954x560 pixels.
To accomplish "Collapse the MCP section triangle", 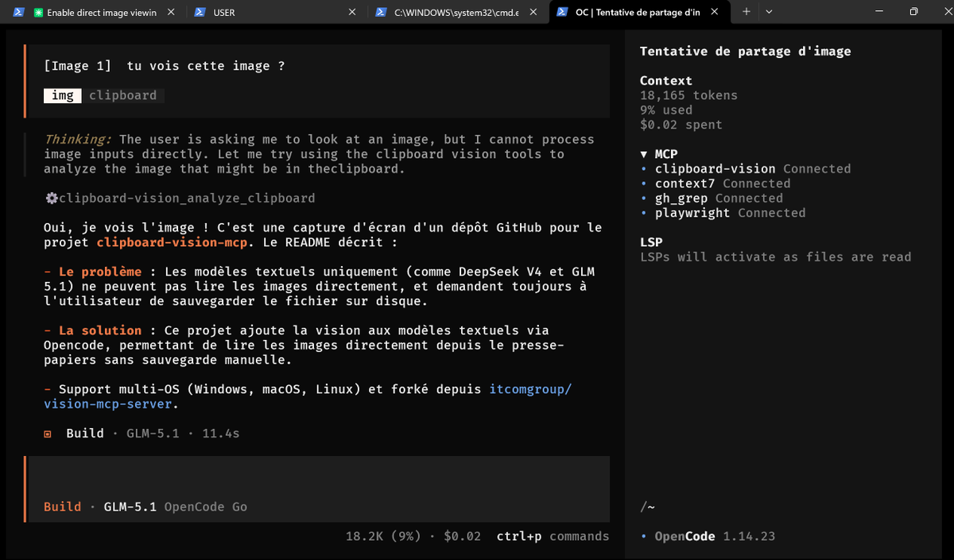I will (x=644, y=154).
